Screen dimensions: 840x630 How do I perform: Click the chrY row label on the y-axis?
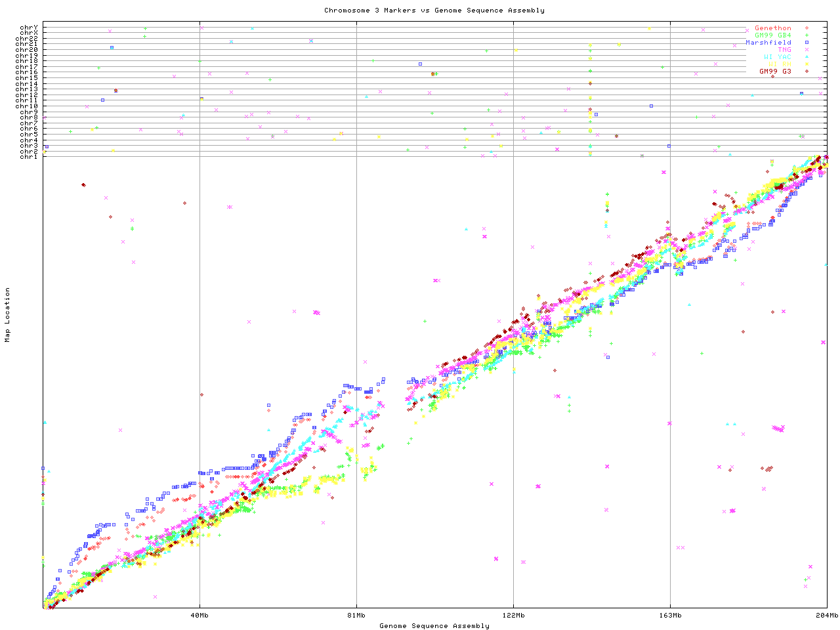[28, 27]
